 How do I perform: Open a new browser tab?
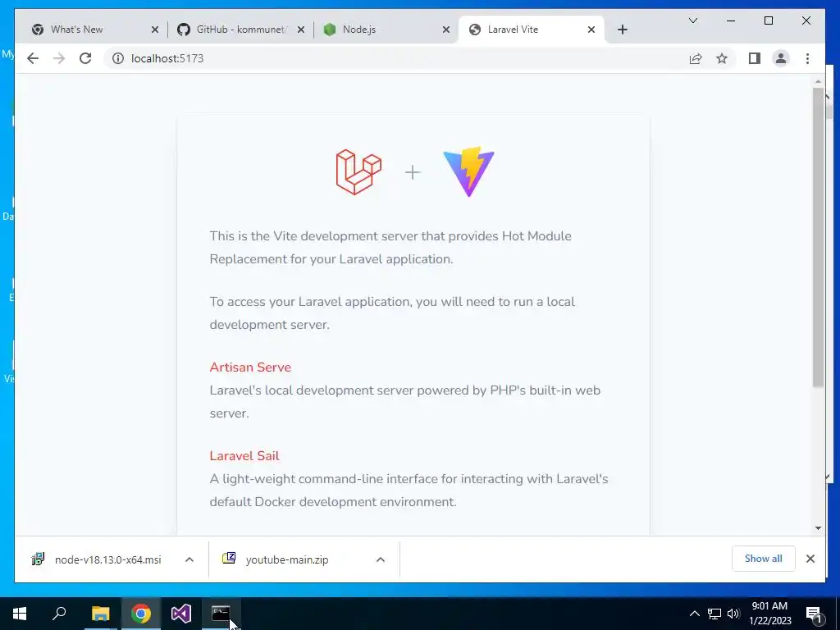pyautogui.click(x=622, y=30)
